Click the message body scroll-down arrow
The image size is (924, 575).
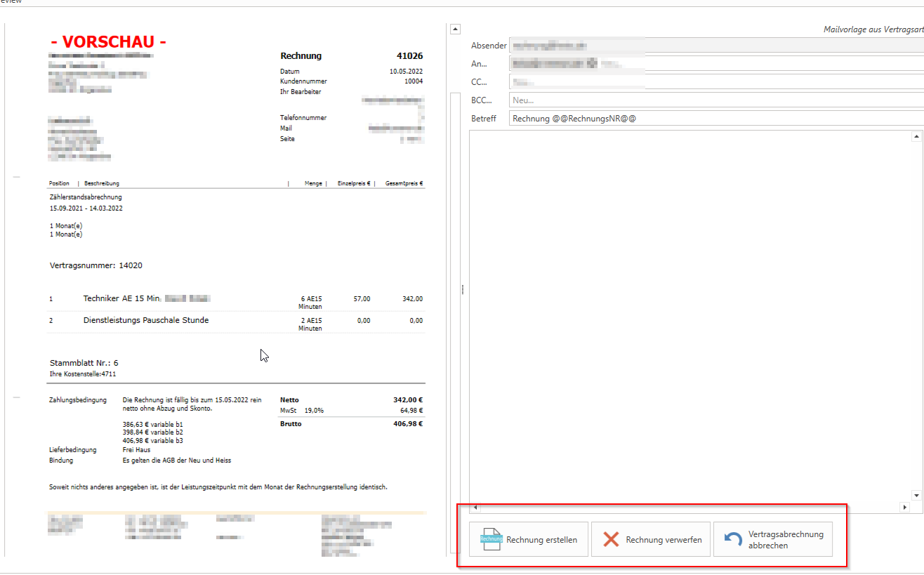(916, 495)
